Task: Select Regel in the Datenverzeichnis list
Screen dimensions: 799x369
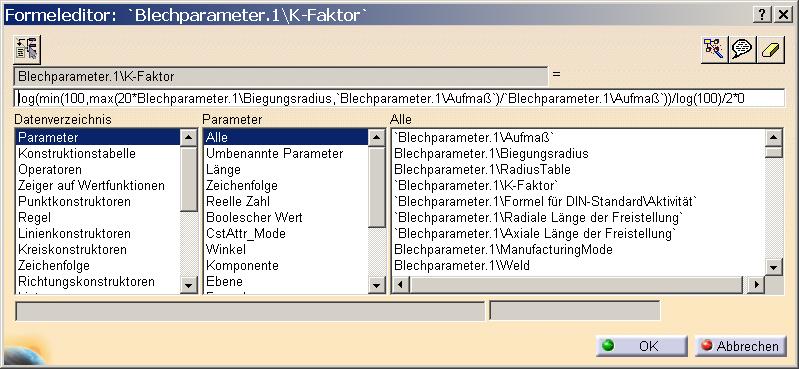Action: click(98, 218)
